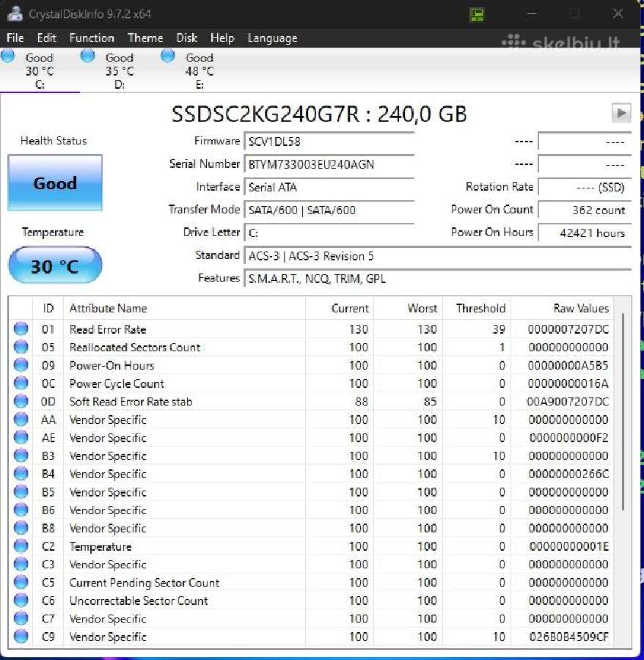The image size is (644, 660).
Task: Click the status icon for attribute C7
Action: point(21,618)
